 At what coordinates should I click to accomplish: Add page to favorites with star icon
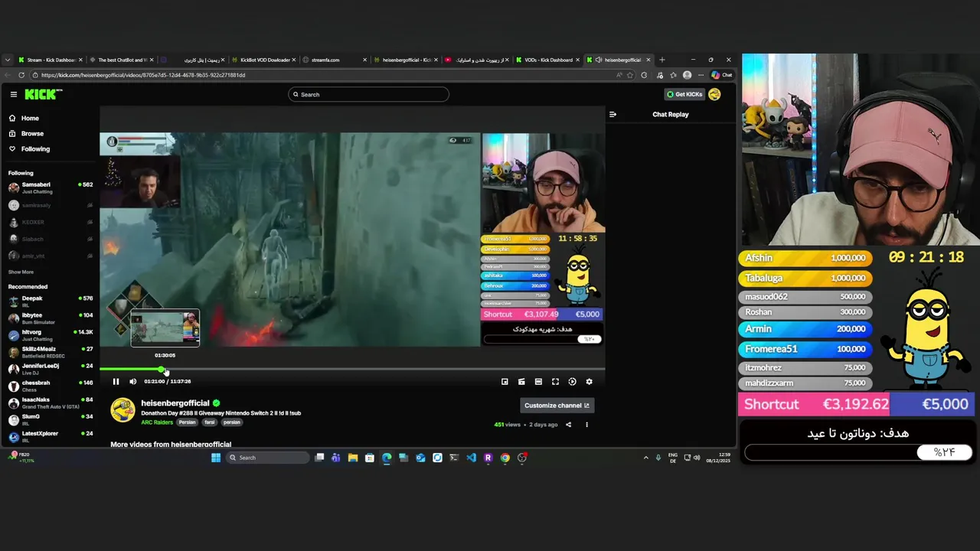[x=630, y=75]
